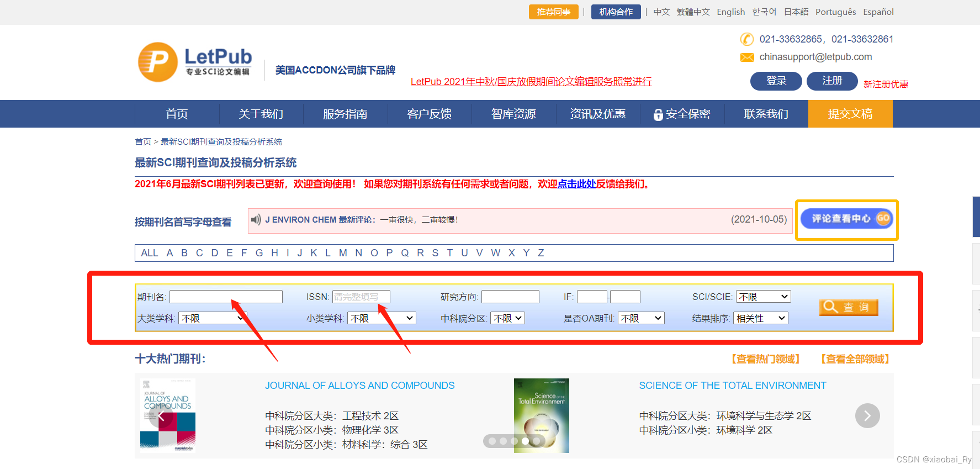
Task: Click the J ENVIRON CHEM latest comment text
Action: (362, 220)
